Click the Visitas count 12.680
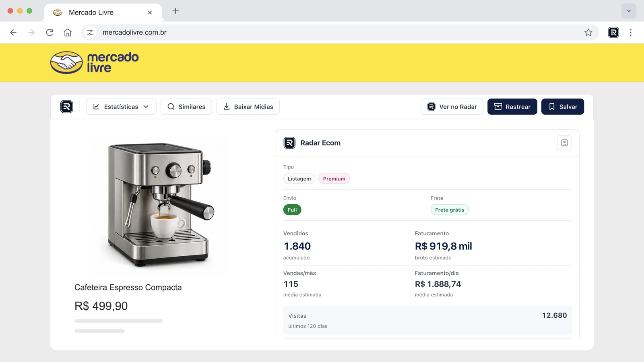Screen dimensions: 644x362 click(x=554, y=315)
